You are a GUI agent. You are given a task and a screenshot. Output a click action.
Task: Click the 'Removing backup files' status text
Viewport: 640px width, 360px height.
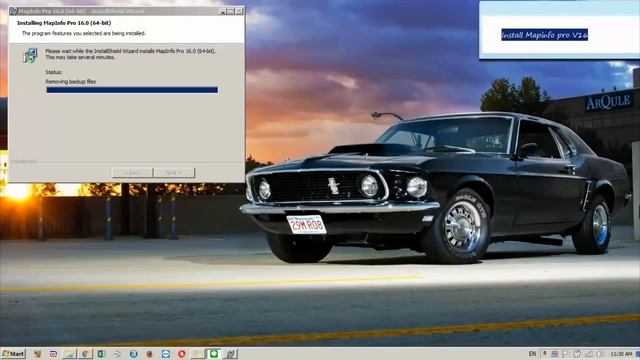[71, 82]
